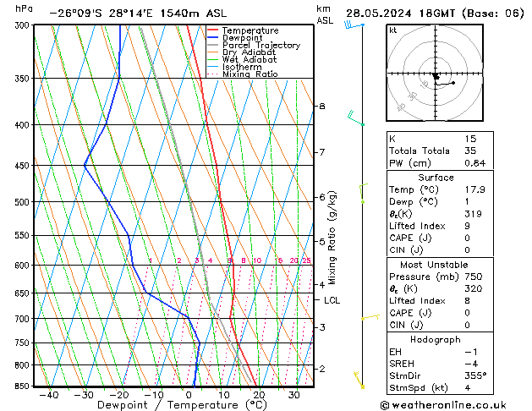Click the blue wind barb at 300 hPa

354,25
